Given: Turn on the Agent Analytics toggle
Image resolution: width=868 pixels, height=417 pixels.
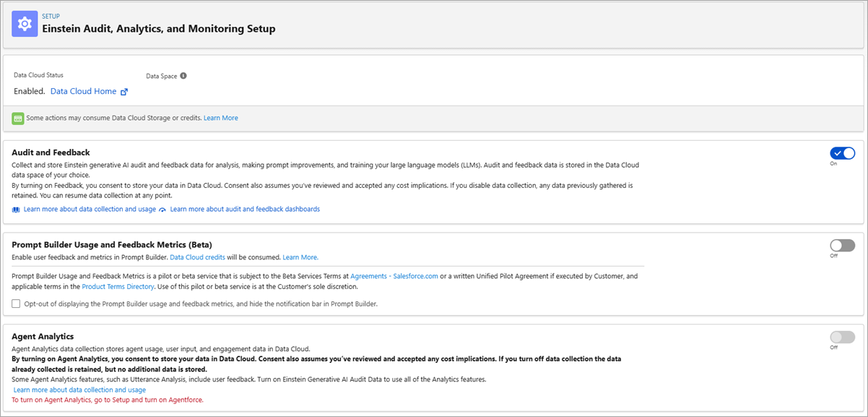Looking at the screenshot, I should pyautogui.click(x=841, y=337).
